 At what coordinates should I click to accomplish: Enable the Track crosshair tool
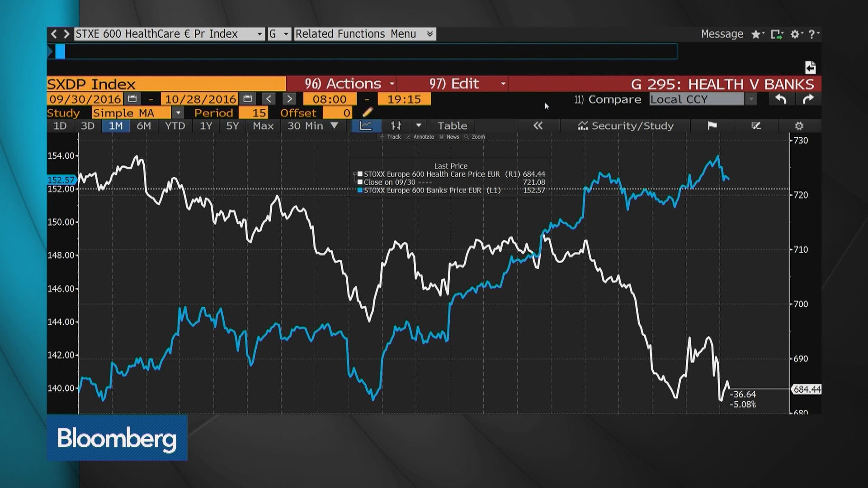coord(390,137)
